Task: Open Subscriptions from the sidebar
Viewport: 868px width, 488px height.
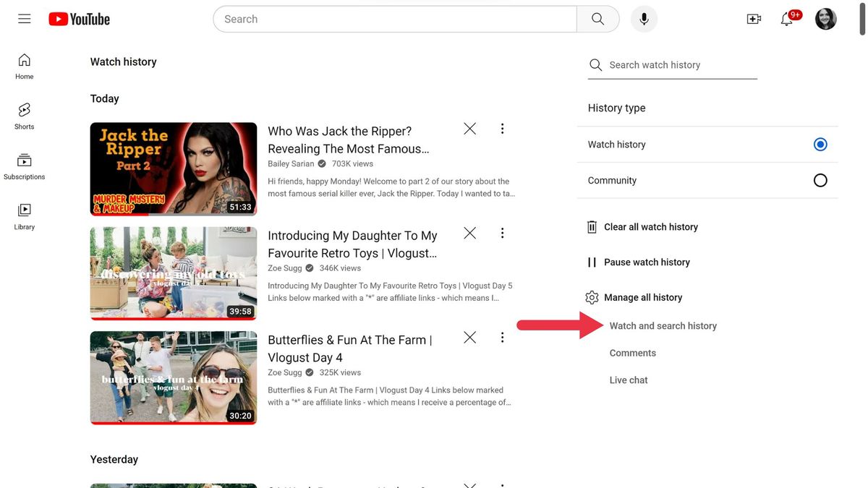Action: coord(24,163)
